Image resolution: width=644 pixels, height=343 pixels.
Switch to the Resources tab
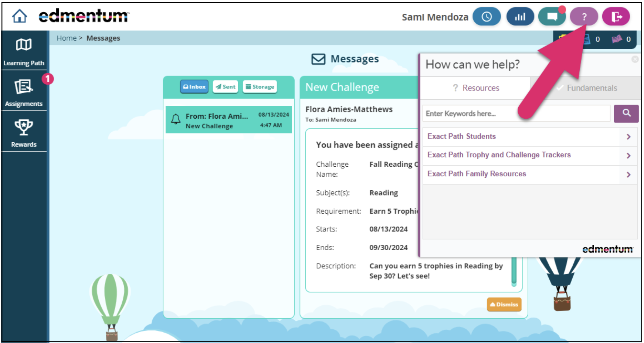point(476,88)
